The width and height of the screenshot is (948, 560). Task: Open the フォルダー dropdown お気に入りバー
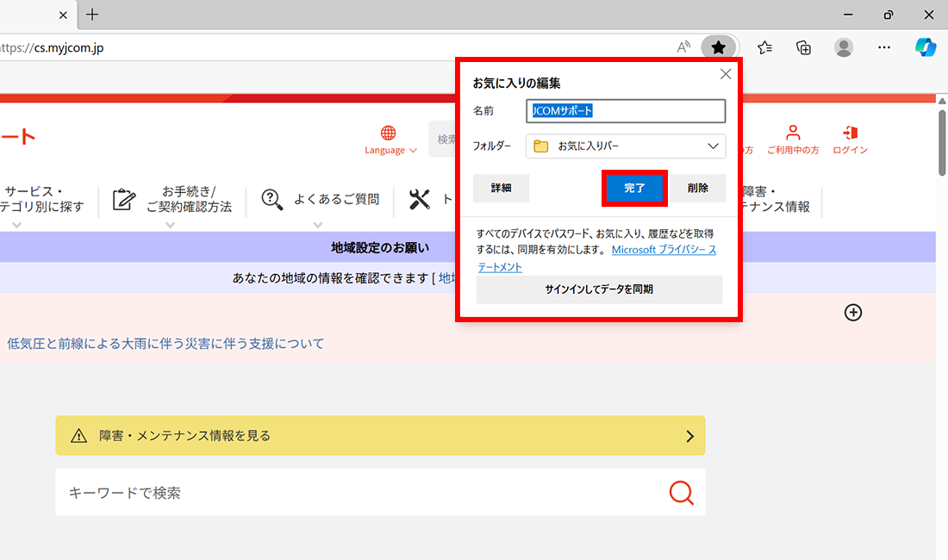pyautogui.click(x=626, y=146)
